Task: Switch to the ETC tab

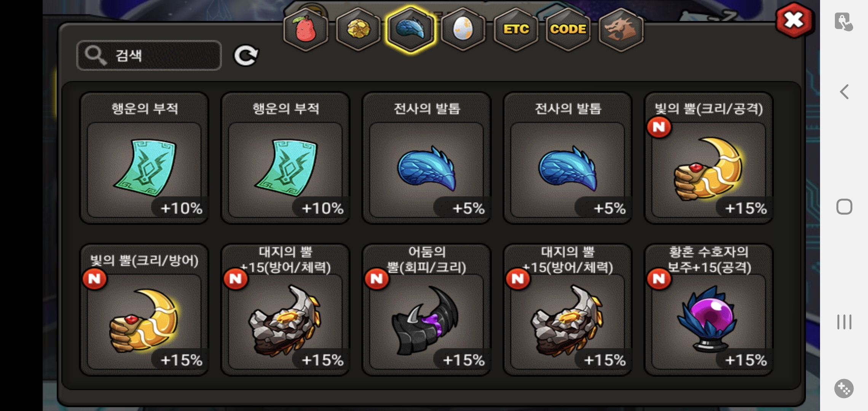Action: [516, 29]
